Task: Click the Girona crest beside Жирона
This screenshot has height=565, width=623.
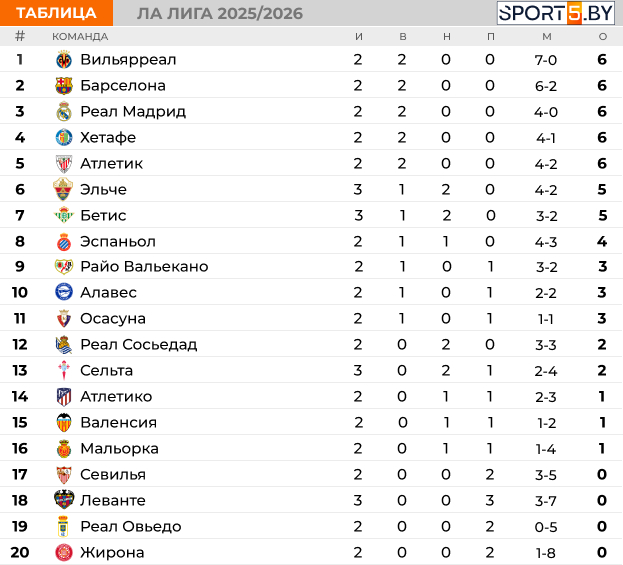Action: pyautogui.click(x=64, y=553)
